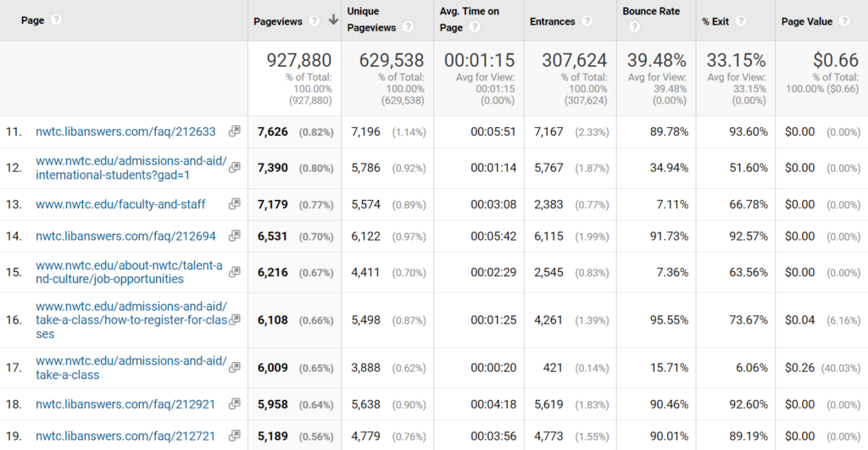Click help icon next to Page header
Viewport: 868px width, 450px height.
57,20
